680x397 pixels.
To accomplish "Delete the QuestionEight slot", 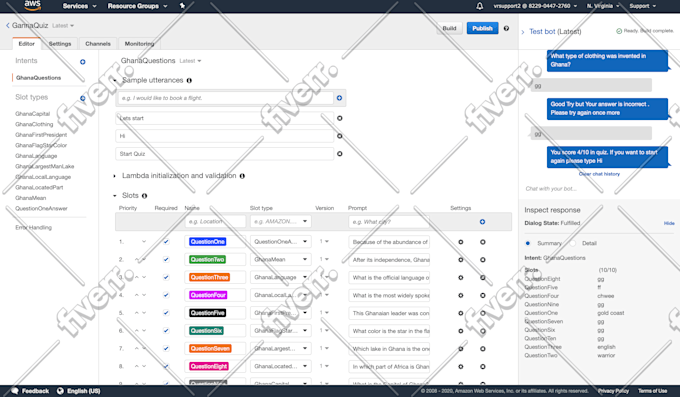I will tap(482, 367).
